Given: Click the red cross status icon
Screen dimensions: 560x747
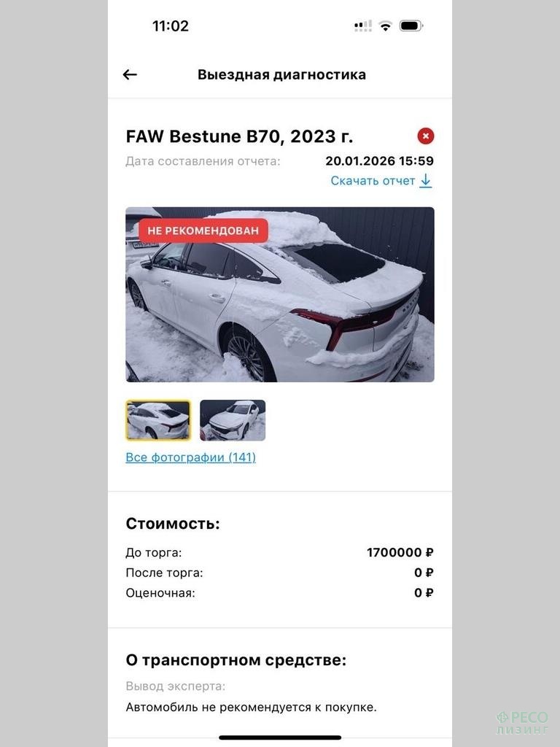Looking at the screenshot, I should pos(426,136).
